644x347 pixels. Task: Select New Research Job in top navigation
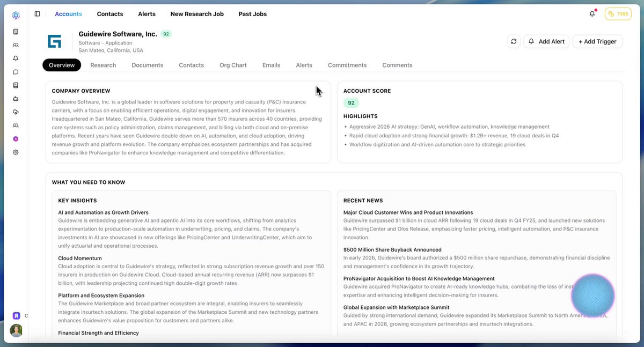(x=197, y=14)
